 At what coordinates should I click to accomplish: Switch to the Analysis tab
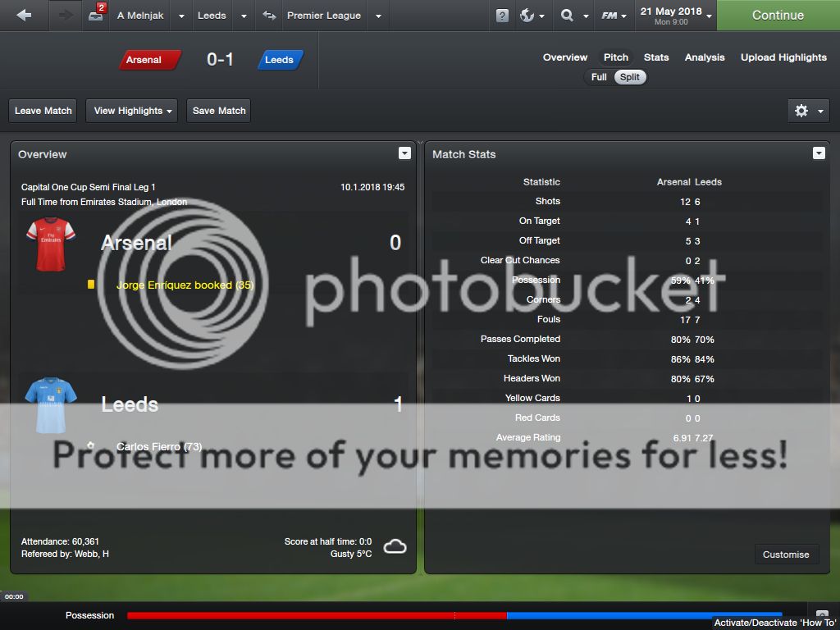tap(705, 57)
